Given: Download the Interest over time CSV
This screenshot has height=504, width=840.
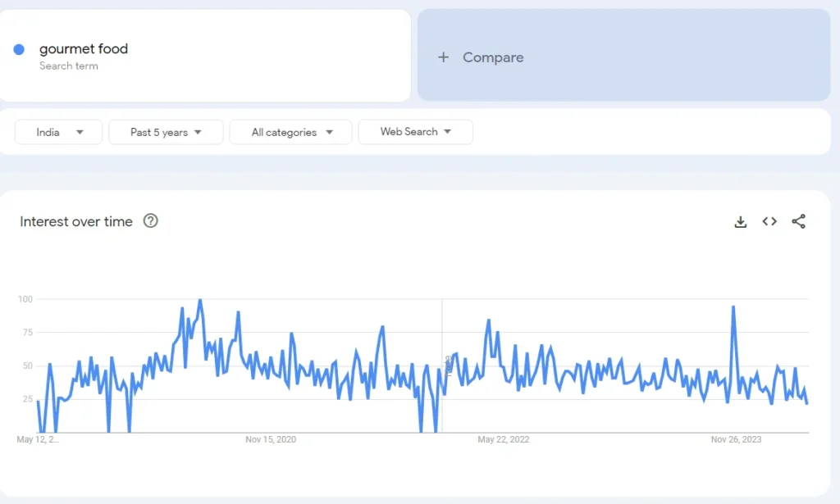Looking at the screenshot, I should pos(740,222).
